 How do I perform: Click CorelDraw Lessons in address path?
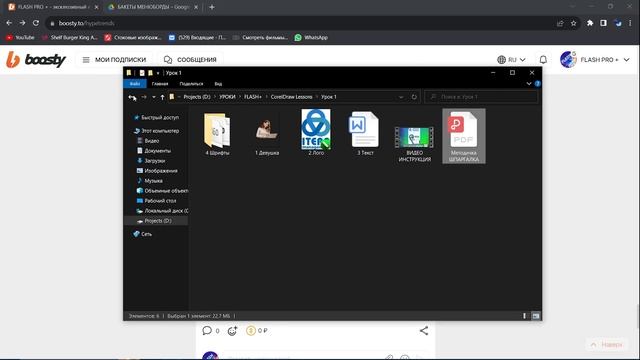[291, 97]
